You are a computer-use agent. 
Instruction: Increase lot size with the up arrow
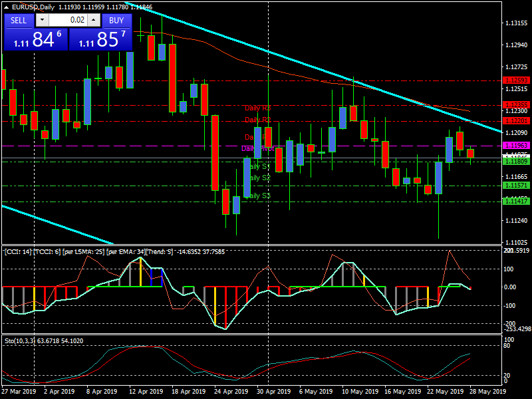click(93, 20)
